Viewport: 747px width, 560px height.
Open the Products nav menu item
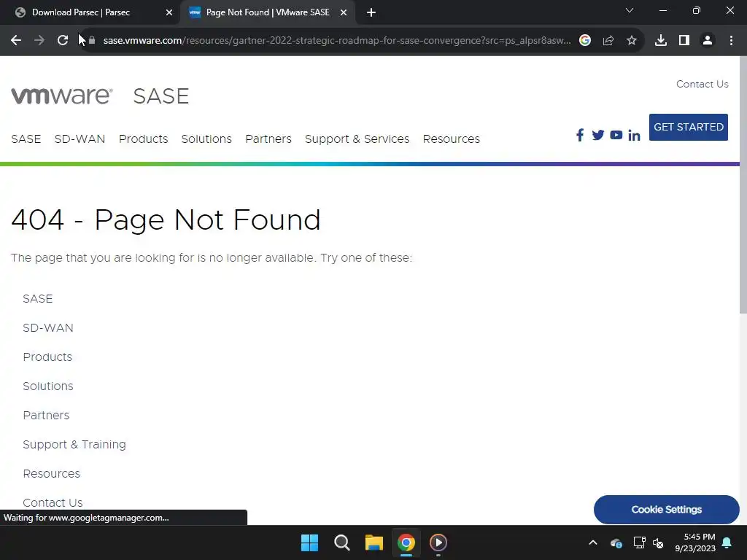click(144, 139)
